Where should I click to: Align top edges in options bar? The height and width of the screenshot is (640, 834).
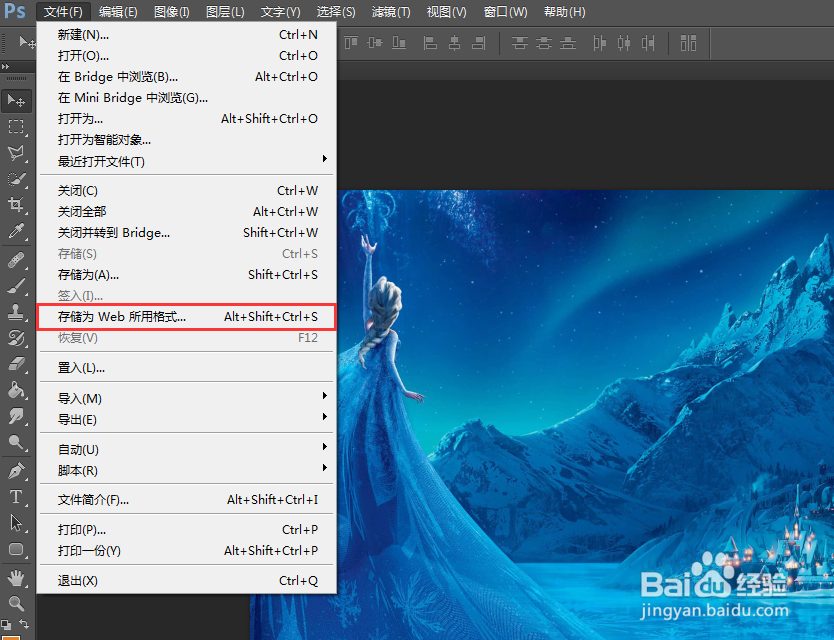pos(351,43)
